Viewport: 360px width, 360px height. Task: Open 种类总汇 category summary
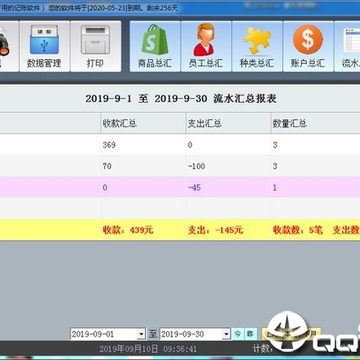(x=257, y=46)
